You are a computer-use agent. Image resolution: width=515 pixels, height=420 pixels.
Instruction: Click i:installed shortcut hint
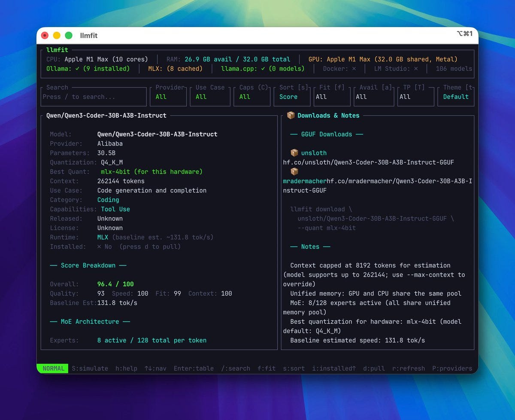click(x=334, y=368)
